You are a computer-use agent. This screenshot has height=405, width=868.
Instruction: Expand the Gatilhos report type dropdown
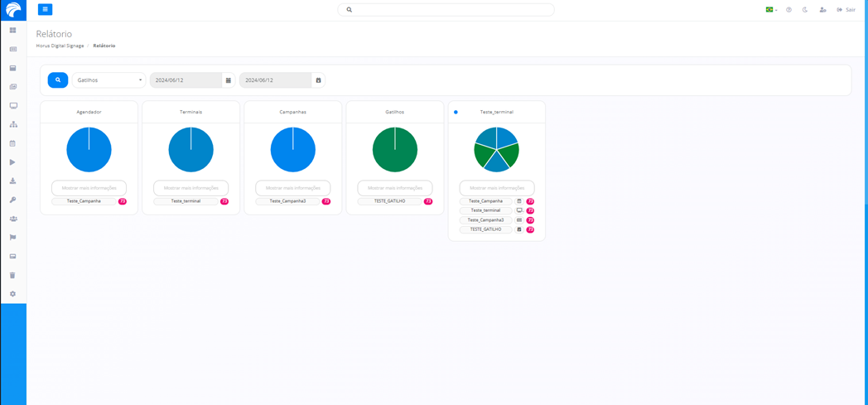(108, 80)
